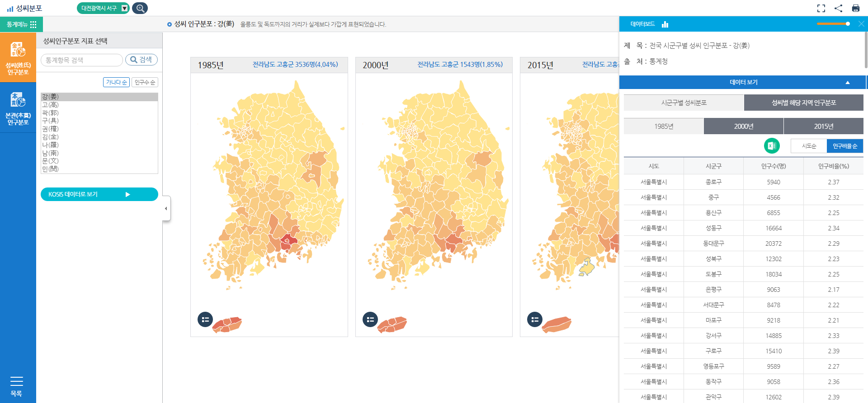Image resolution: width=868 pixels, height=403 pixels.
Task: Collapse the left panel with arrow handle
Action: (x=166, y=208)
